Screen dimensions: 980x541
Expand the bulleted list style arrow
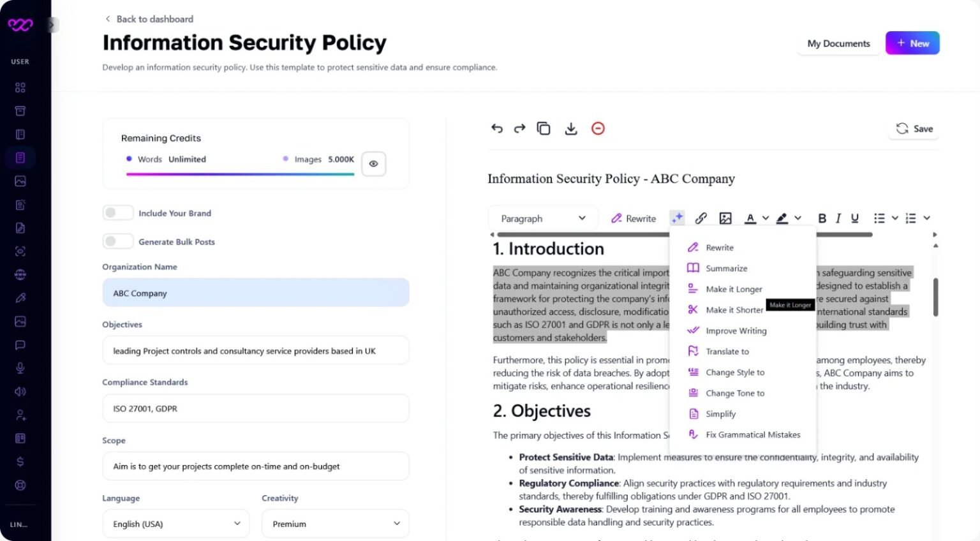(895, 218)
